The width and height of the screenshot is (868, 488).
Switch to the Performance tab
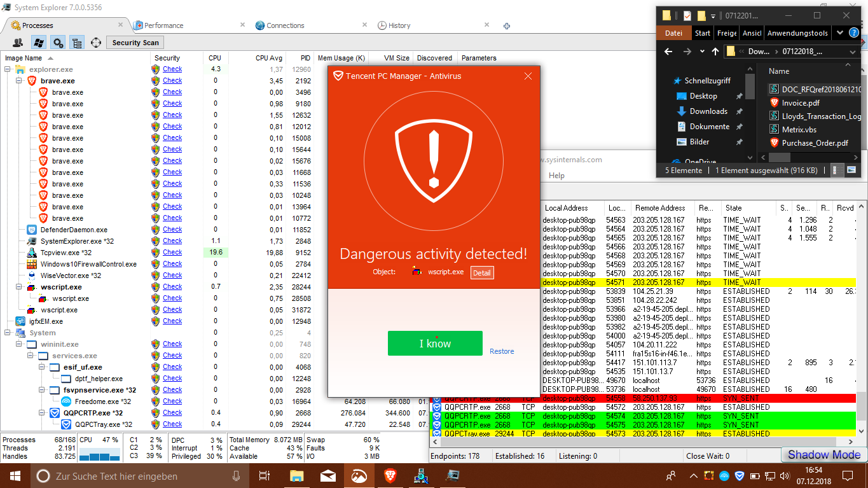pyautogui.click(x=163, y=25)
